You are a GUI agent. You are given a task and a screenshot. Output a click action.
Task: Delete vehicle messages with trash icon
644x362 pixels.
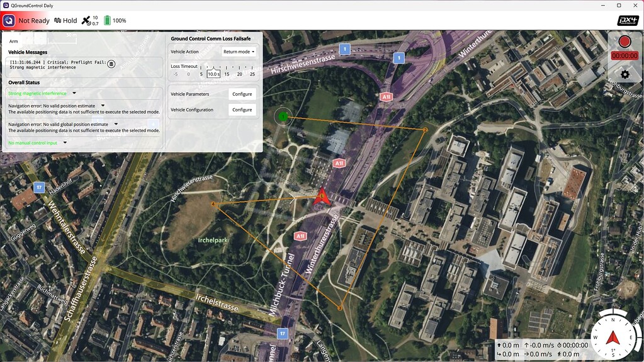click(111, 64)
